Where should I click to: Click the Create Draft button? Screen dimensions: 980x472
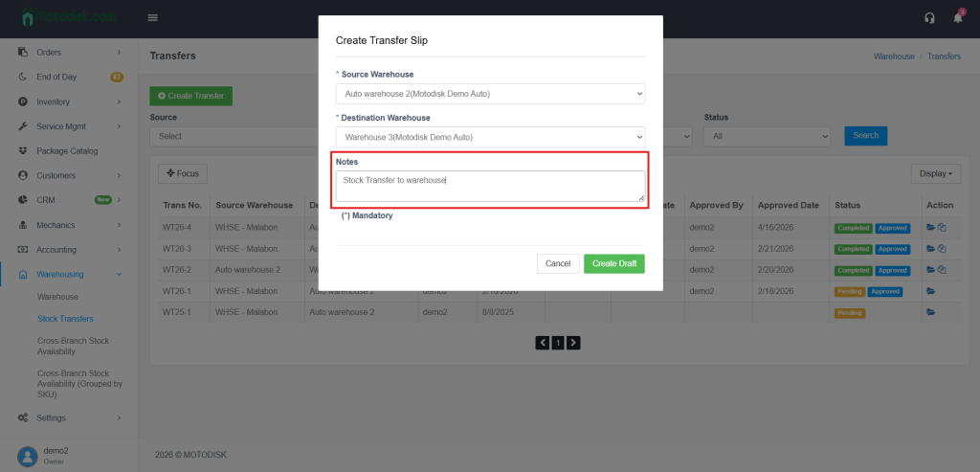tap(614, 263)
